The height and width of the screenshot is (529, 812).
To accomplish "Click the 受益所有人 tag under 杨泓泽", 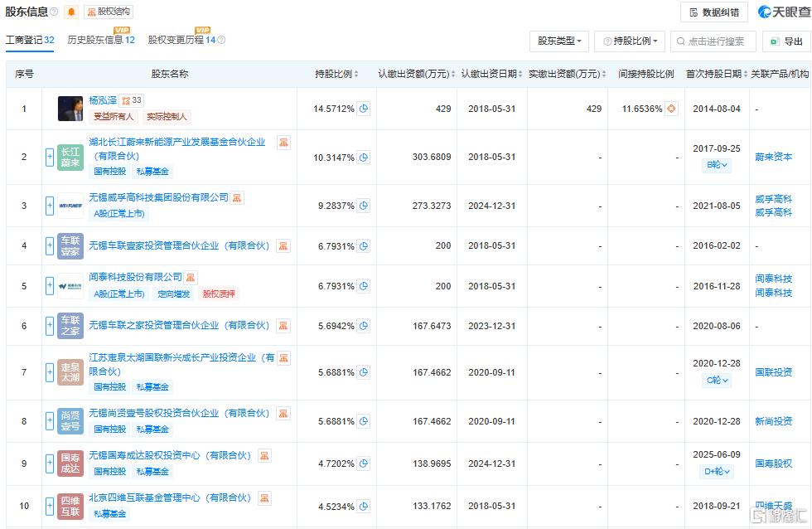I will 114,117.
